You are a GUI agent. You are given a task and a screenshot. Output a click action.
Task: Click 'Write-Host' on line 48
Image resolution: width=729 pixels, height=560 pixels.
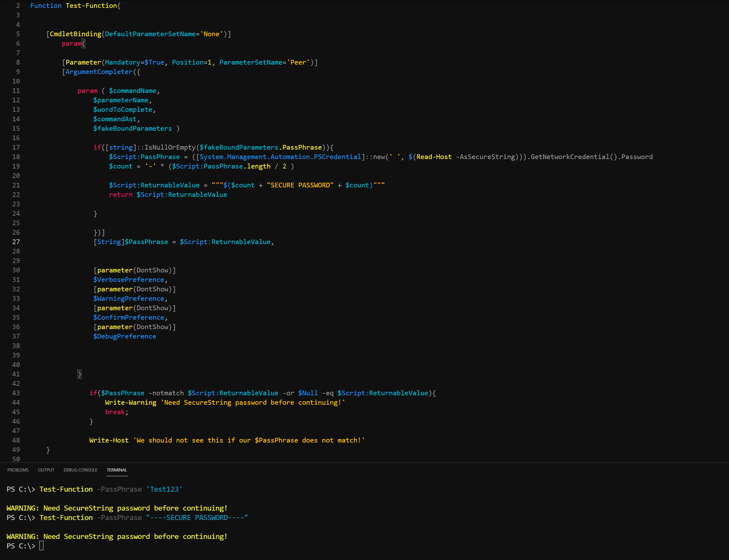tap(109, 440)
